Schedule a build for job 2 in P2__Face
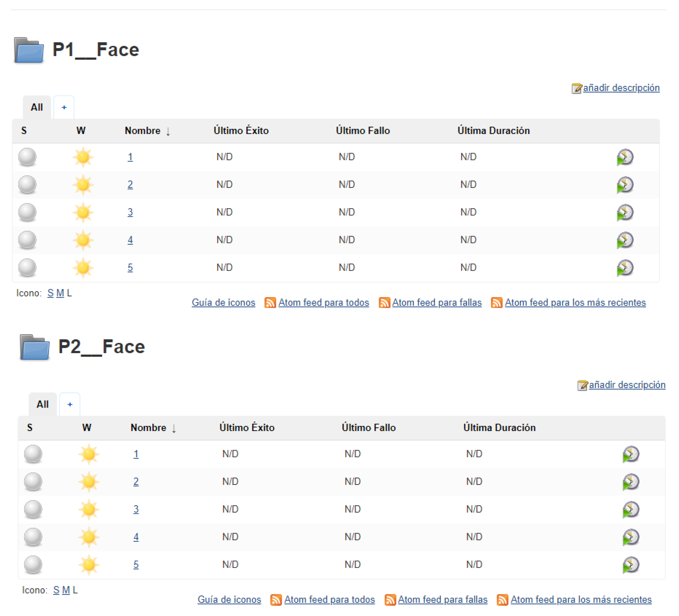The image size is (679, 616). 631,482
